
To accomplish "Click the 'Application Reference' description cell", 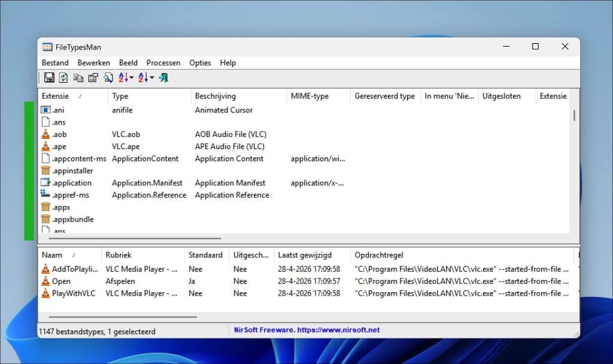I will pos(232,195).
